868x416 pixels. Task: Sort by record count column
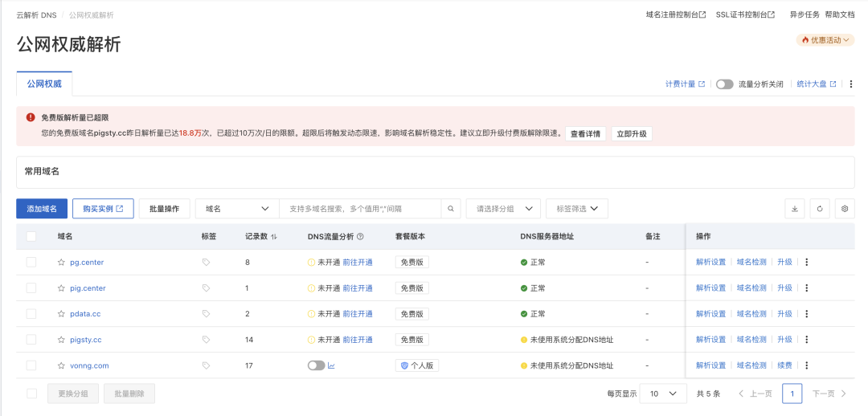click(x=273, y=236)
